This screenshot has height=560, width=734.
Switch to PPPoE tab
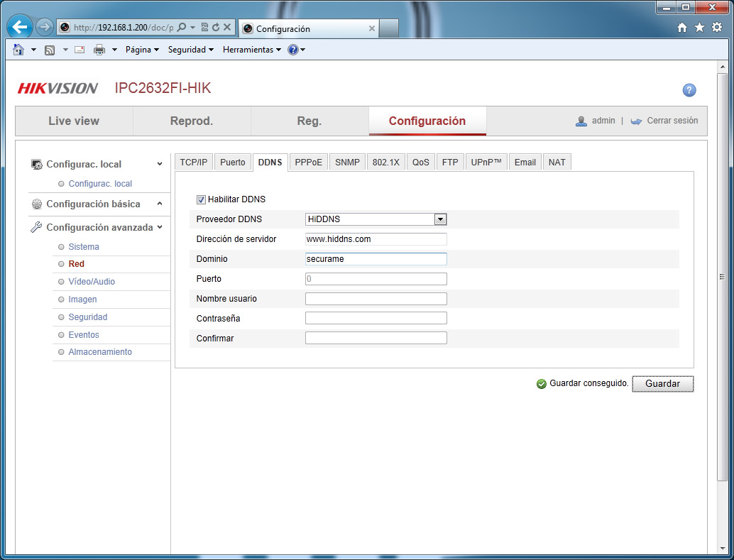[309, 163]
